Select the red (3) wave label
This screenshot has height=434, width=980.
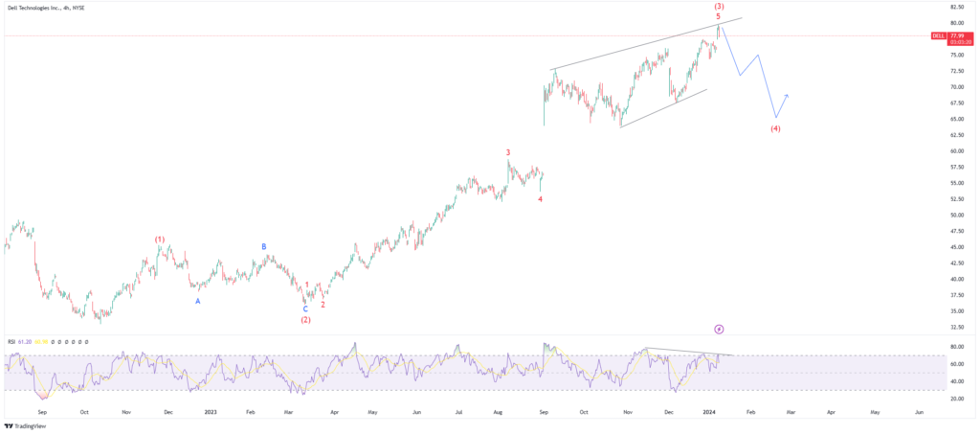(x=719, y=7)
